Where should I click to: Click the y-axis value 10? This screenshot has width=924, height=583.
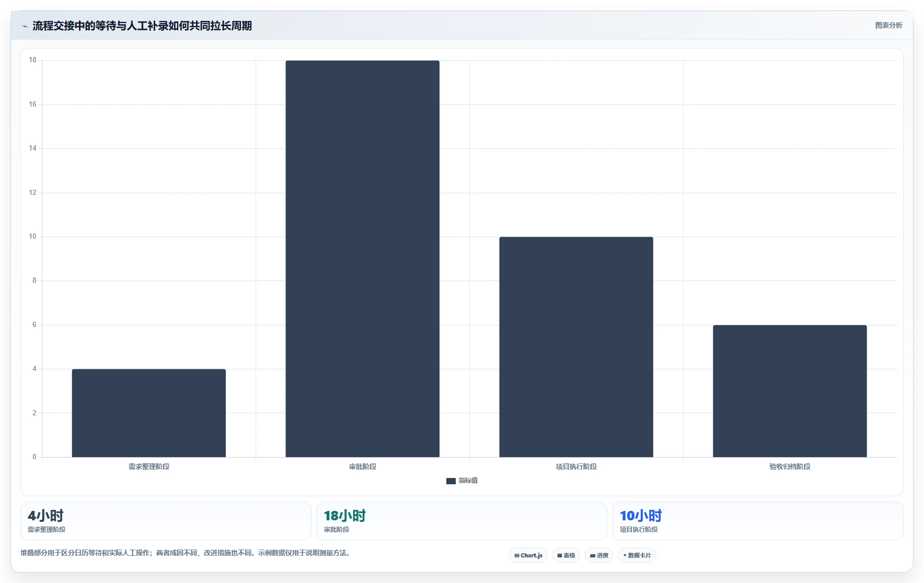click(33, 237)
